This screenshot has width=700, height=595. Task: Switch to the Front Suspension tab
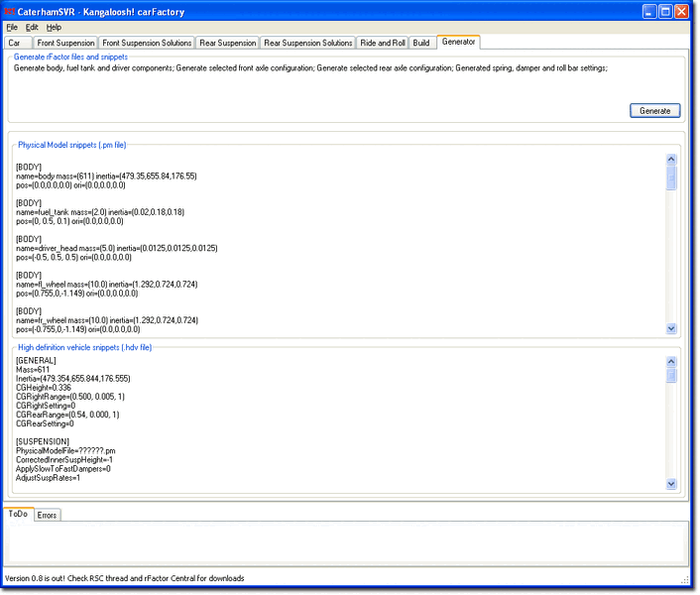pyautogui.click(x=65, y=43)
